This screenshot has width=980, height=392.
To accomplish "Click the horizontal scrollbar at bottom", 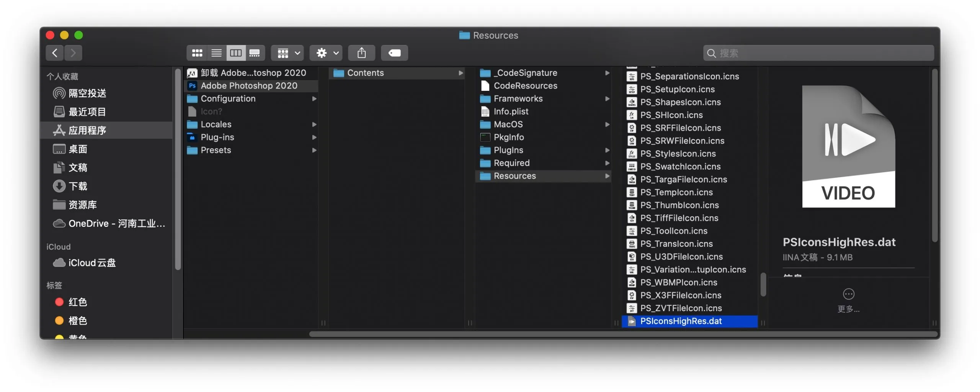I will [x=622, y=334].
